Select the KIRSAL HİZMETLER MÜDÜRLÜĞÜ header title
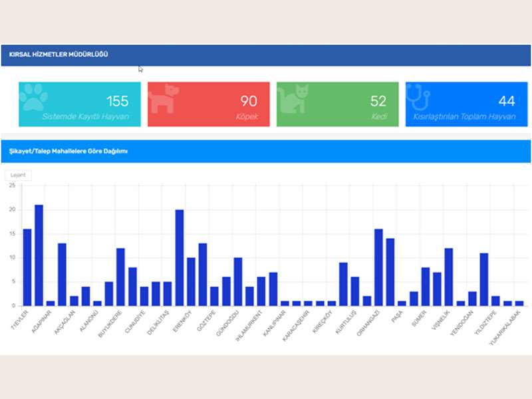The image size is (532, 399). pyautogui.click(x=59, y=55)
